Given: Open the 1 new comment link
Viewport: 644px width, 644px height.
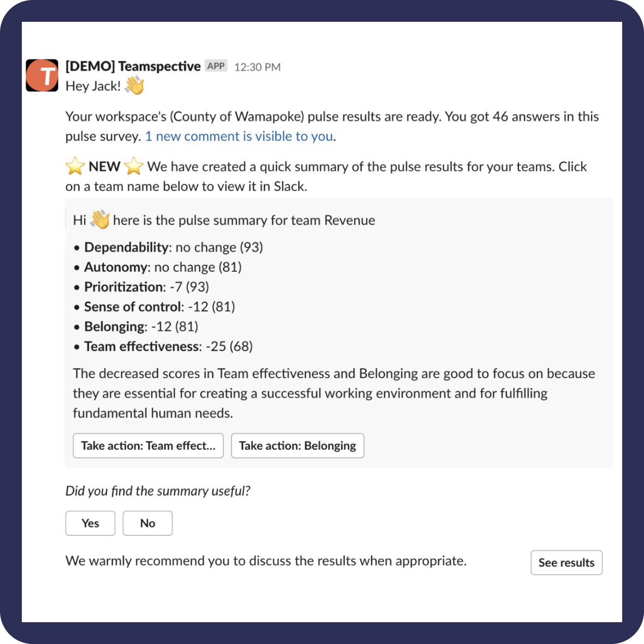Looking at the screenshot, I should tap(238, 136).
